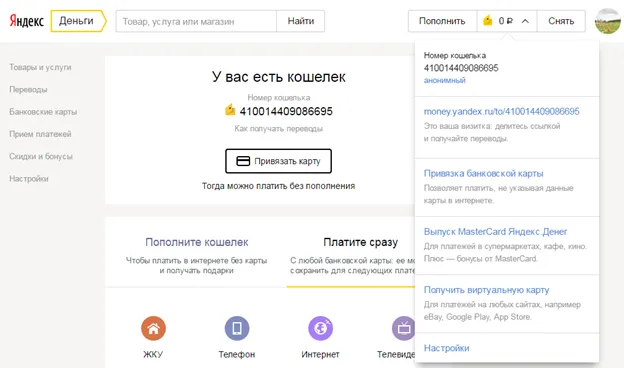Open Скидки и бонусы in sidebar
Screen dimensions: 624x368
(41, 156)
